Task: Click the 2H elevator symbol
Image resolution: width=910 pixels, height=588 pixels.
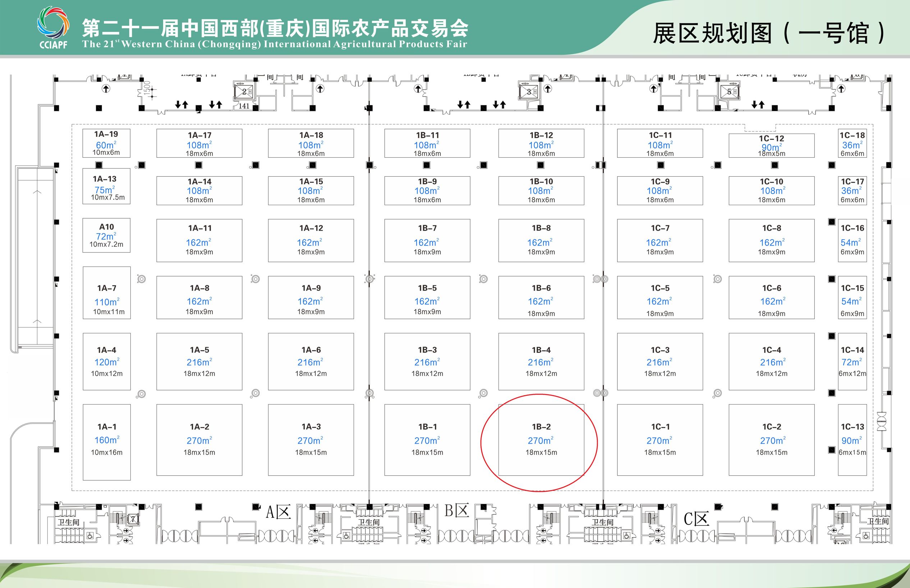Action: 244,92
